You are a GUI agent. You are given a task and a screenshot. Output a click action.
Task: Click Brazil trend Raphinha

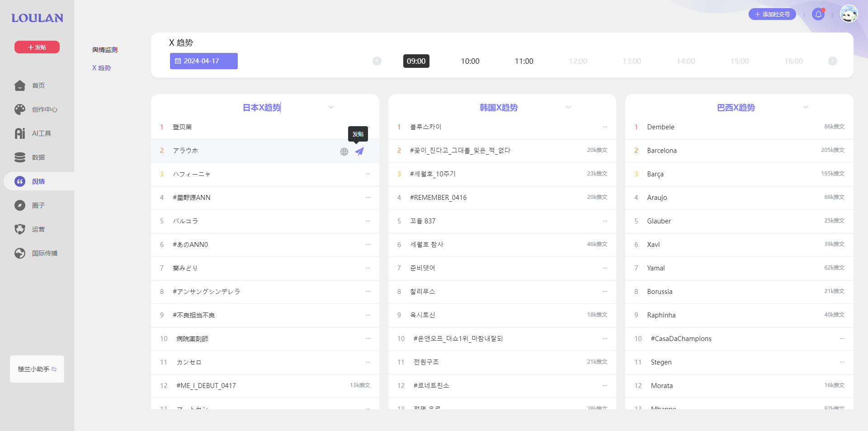pos(661,315)
